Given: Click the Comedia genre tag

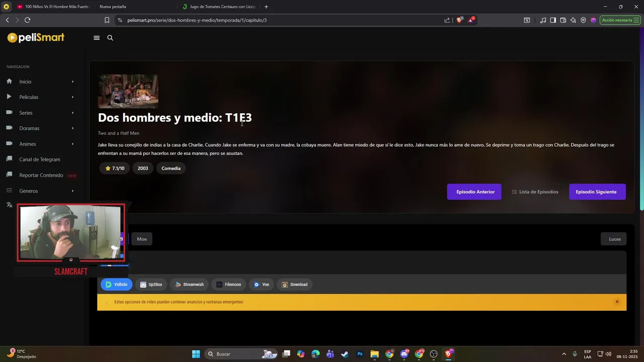Looking at the screenshot, I should tap(171, 168).
